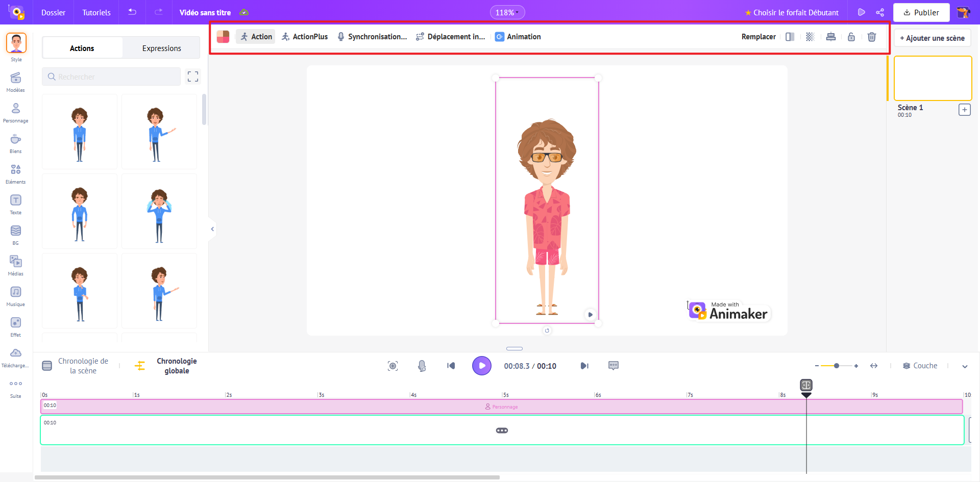The image size is (980, 482).
Task: Open the Musique panel
Action: (x=15, y=296)
